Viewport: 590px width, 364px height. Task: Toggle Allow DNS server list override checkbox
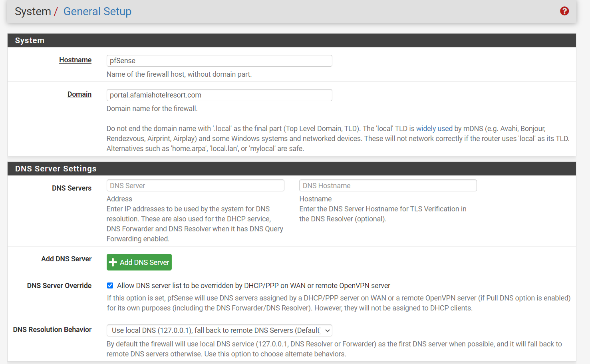point(110,285)
